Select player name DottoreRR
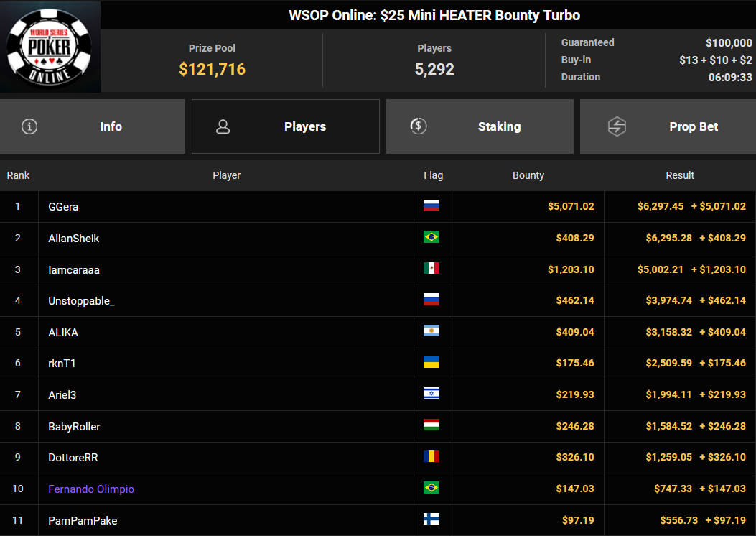 (73, 458)
